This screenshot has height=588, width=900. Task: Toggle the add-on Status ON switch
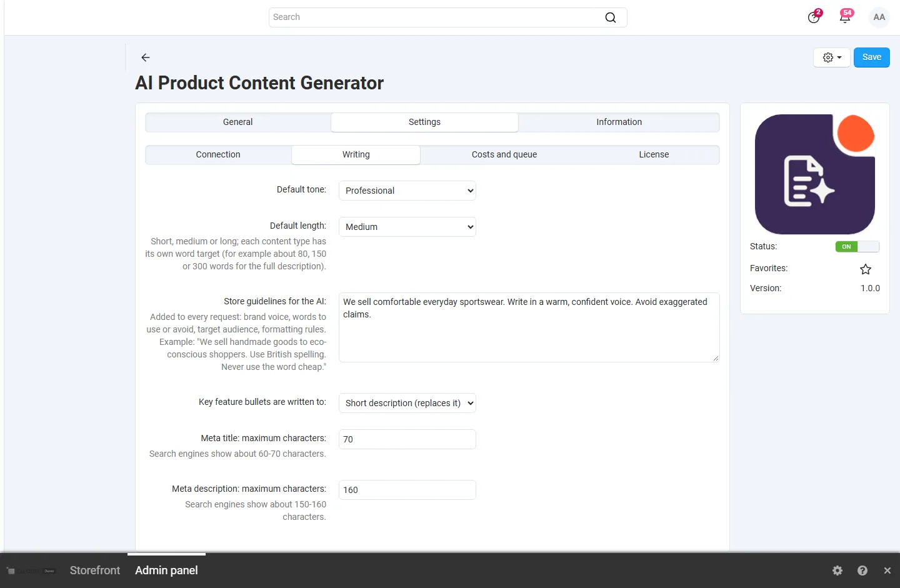pos(857,247)
